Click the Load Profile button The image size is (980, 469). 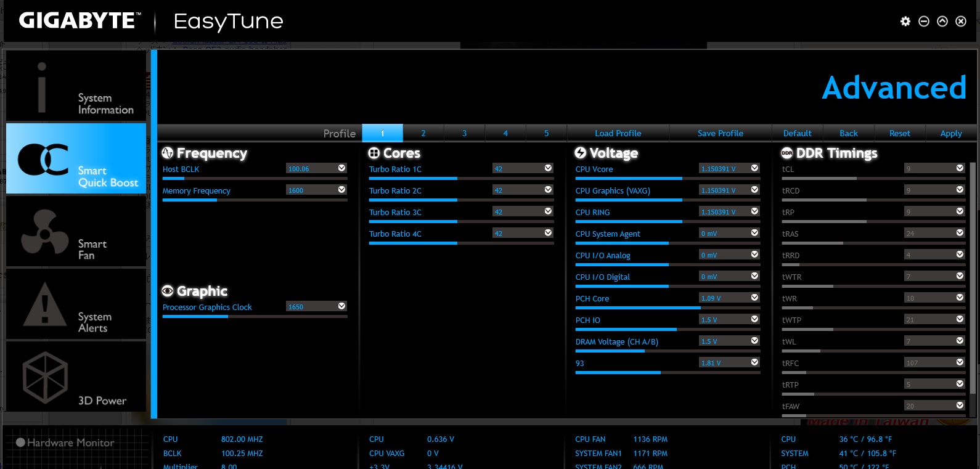coord(618,133)
